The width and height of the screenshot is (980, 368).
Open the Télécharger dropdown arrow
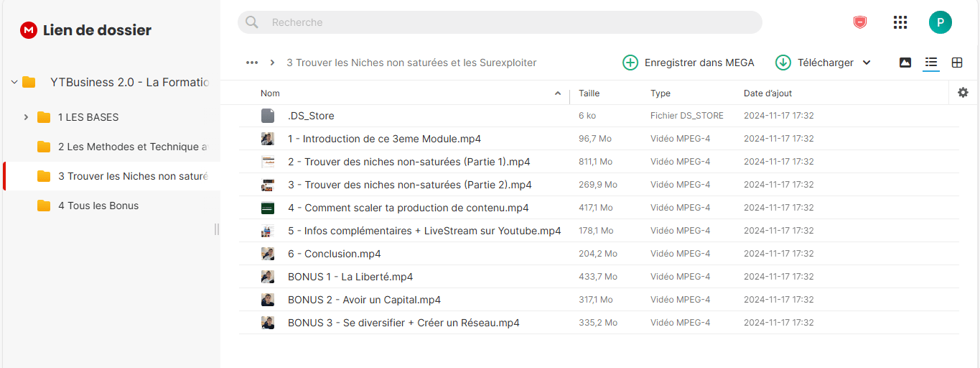(x=867, y=63)
